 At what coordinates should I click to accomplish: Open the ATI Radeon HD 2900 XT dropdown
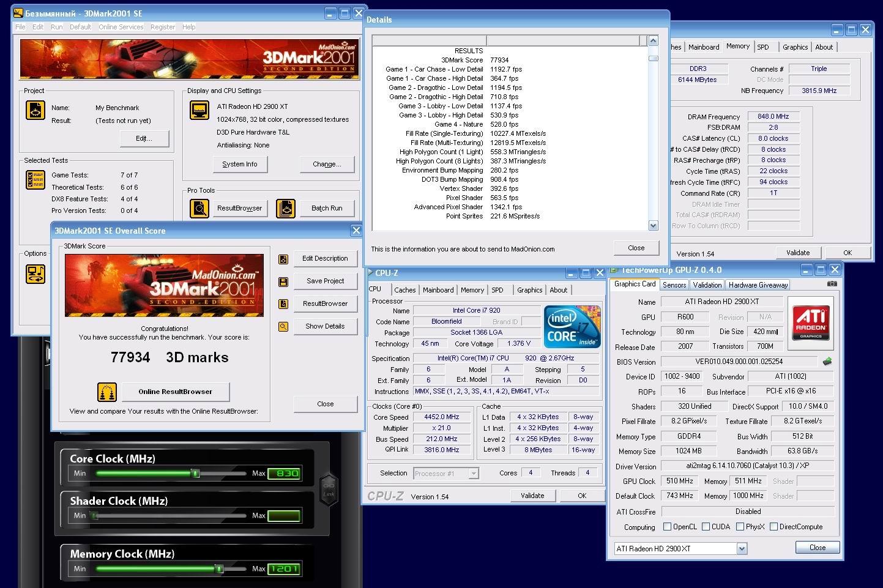(x=742, y=549)
